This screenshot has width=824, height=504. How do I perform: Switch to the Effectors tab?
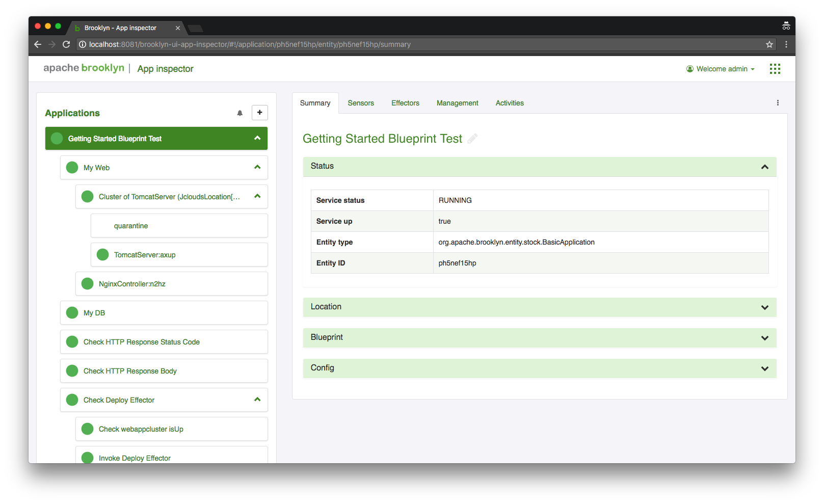click(405, 103)
